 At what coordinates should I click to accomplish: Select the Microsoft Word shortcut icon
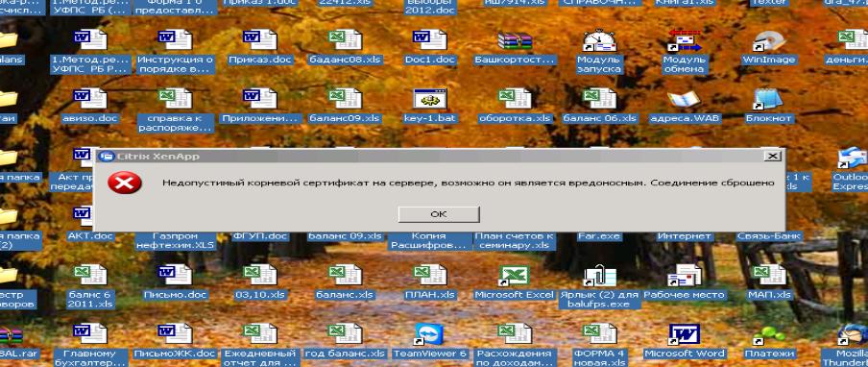point(685,333)
